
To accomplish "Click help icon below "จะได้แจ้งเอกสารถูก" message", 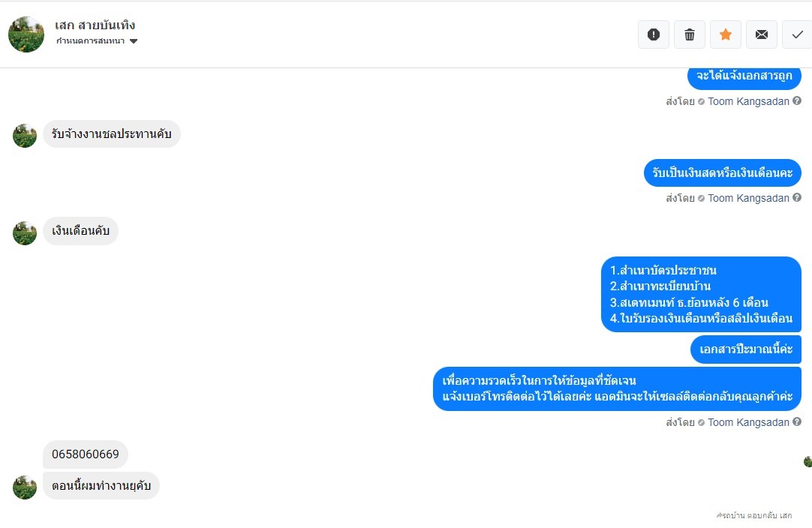I will 797,101.
